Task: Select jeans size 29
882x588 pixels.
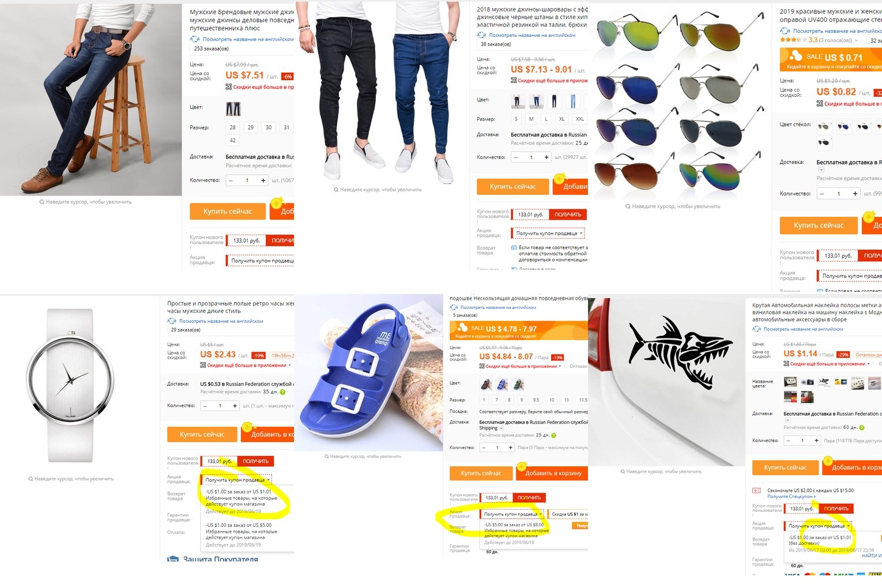Action: pyautogui.click(x=251, y=127)
